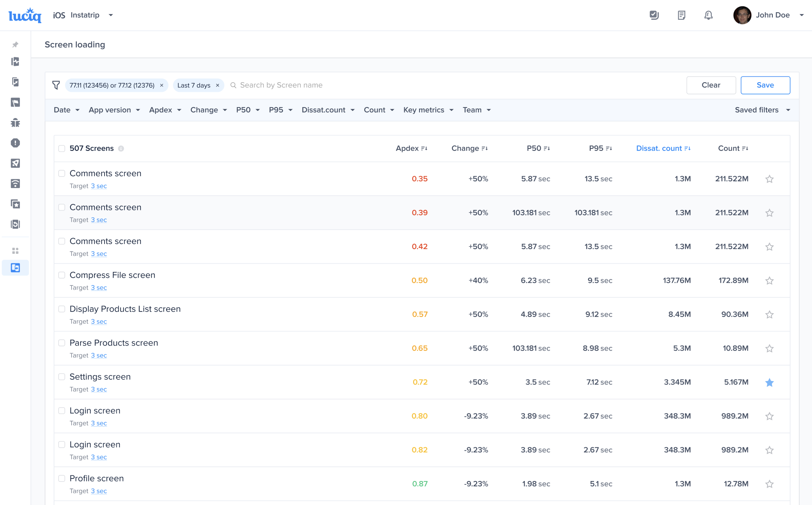Open the 3 sec target link for Login screen
The height and width of the screenshot is (505, 812).
pos(99,423)
